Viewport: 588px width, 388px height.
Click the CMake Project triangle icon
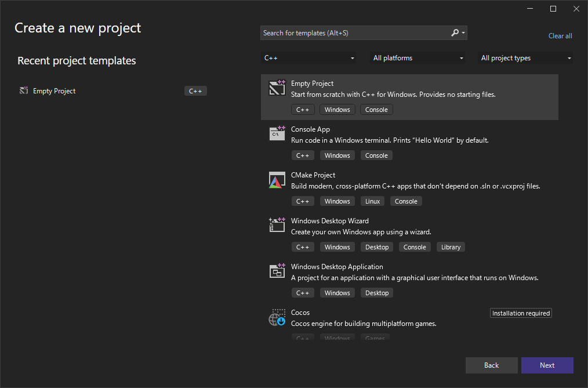[x=277, y=180]
